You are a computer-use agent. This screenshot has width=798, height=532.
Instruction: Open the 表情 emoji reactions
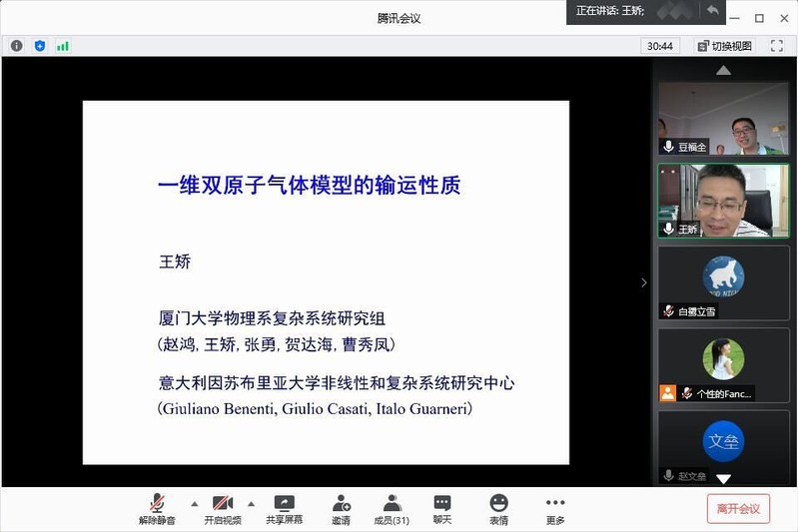pos(498,509)
